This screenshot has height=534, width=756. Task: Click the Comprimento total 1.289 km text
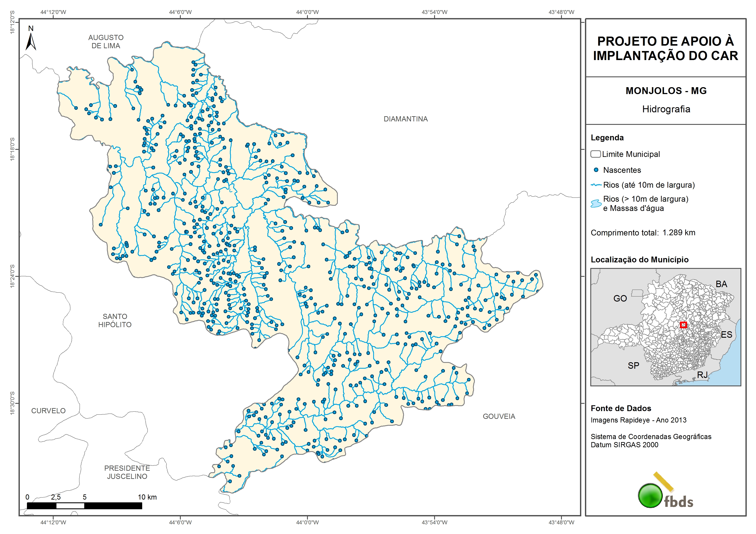643,233
